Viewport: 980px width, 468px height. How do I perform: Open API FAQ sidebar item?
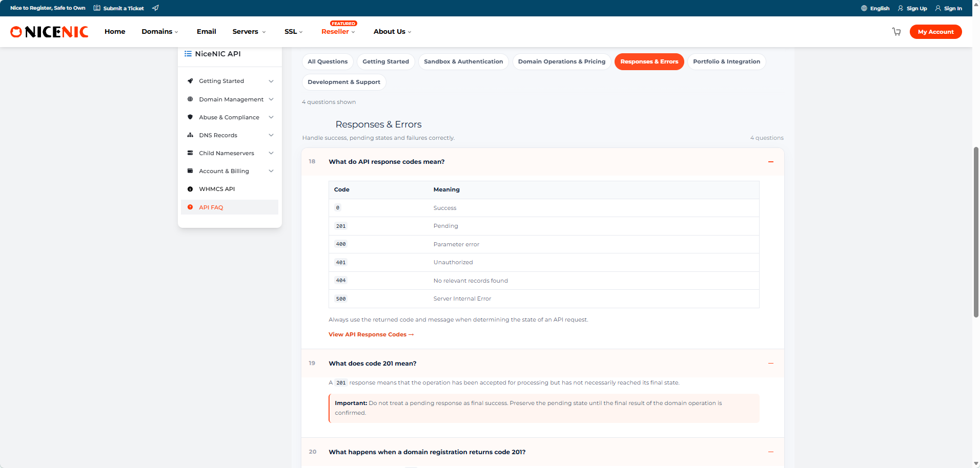[230, 207]
